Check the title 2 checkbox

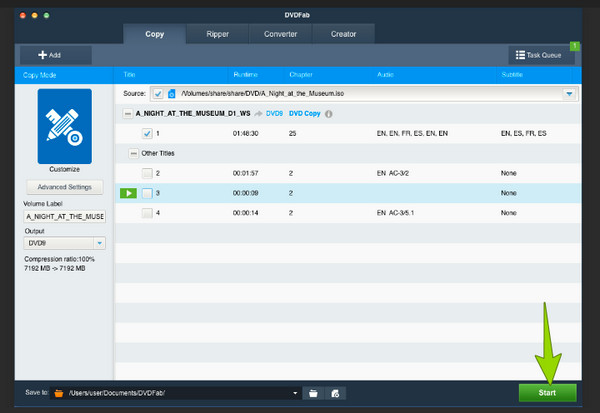coord(147,173)
